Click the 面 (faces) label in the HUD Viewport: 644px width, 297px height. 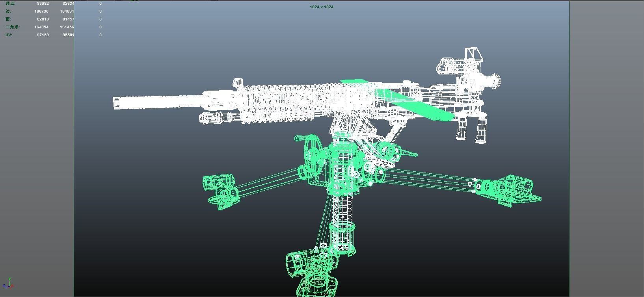point(8,19)
